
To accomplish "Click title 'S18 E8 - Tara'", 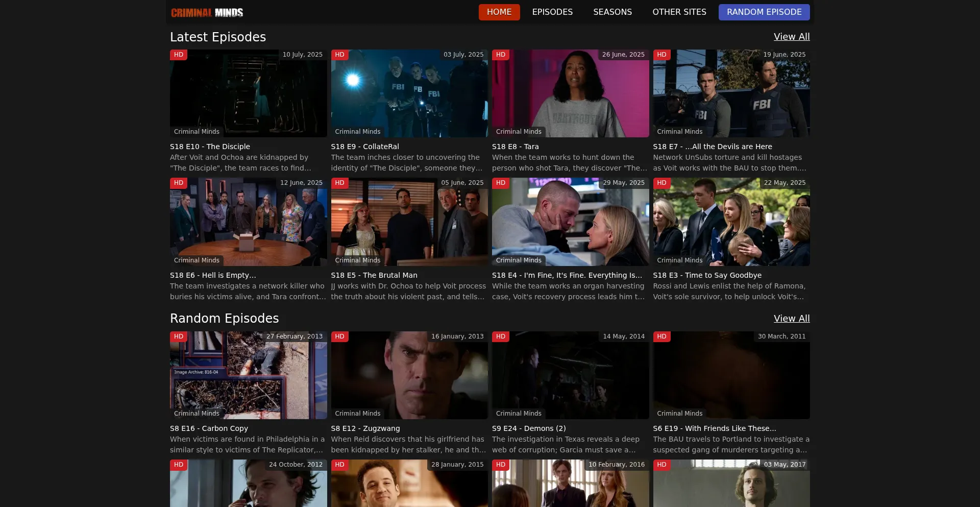I will [516, 147].
